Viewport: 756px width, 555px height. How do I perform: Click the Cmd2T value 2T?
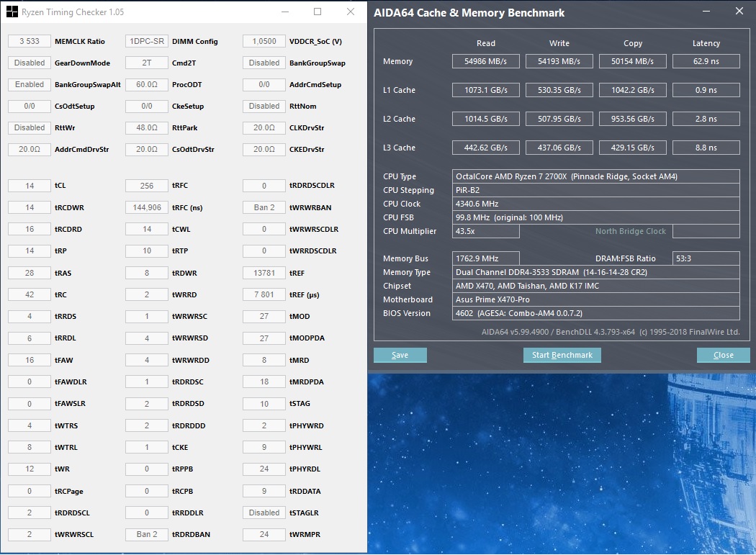tap(147, 63)
